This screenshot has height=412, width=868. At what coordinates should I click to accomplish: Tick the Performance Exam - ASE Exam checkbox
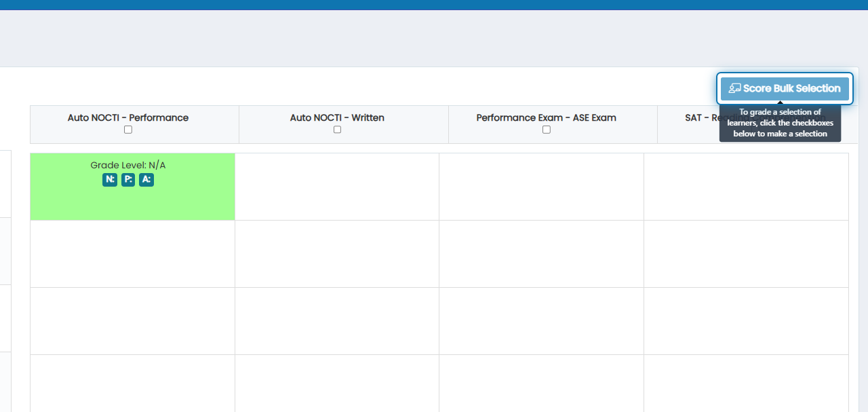click(x=547, y=130)
